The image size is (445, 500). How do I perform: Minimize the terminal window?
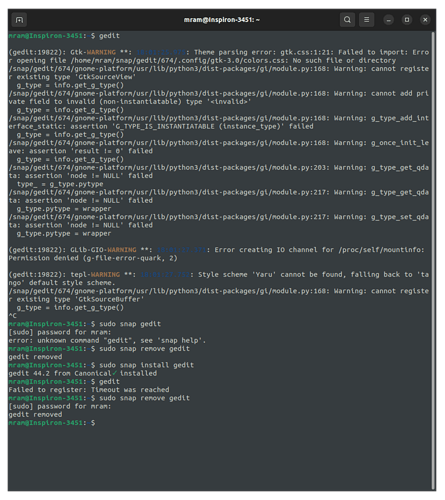(388, 20)
